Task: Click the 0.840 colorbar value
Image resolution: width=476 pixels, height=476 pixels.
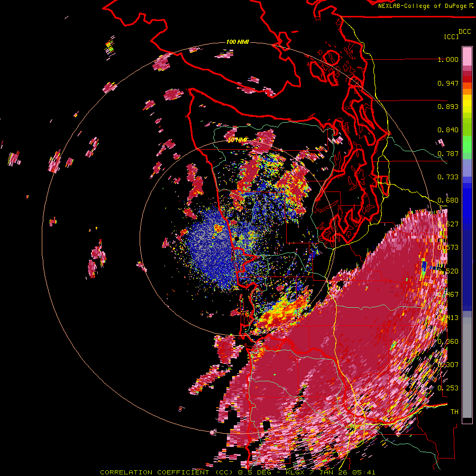Action: coord(448,130)
